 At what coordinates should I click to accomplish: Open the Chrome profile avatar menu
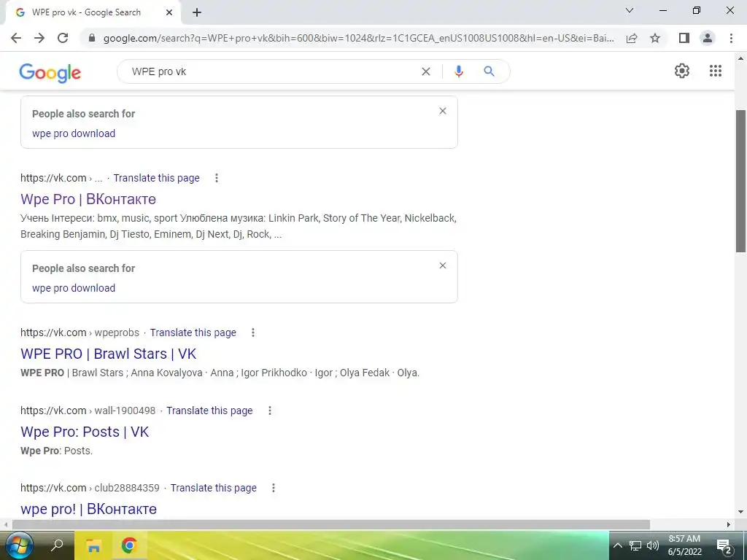[x=708, y=38]
